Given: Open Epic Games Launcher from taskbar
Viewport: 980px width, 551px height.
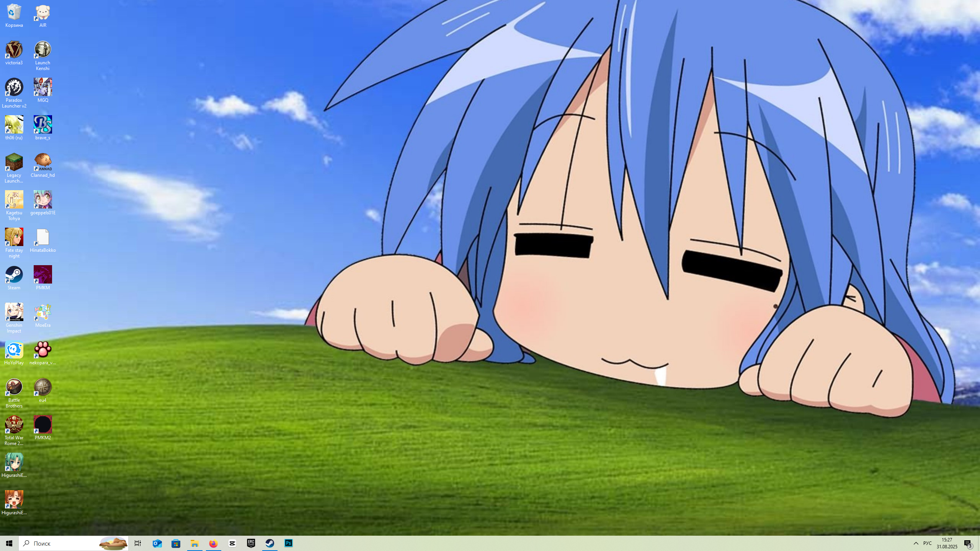Looking at the screenshot, I should pos(251,543).
